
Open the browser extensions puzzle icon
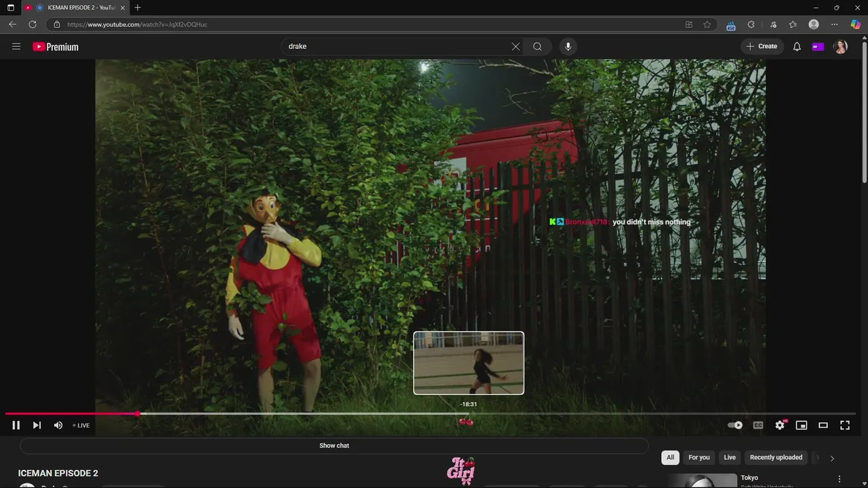tap(751, 24)
